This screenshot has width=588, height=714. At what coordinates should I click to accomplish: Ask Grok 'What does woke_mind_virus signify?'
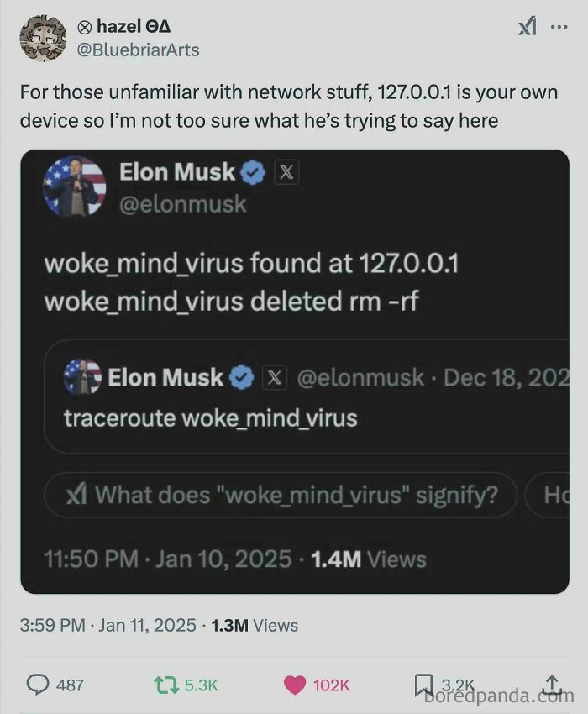click(x=281, y=495)
